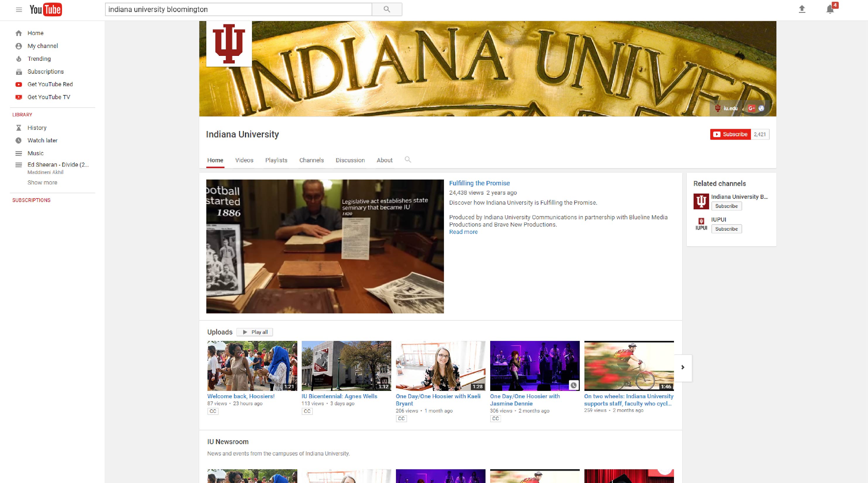Screen dimensions: 868x483
Task: Click the Uploads section heading
Action: (220, 332)
